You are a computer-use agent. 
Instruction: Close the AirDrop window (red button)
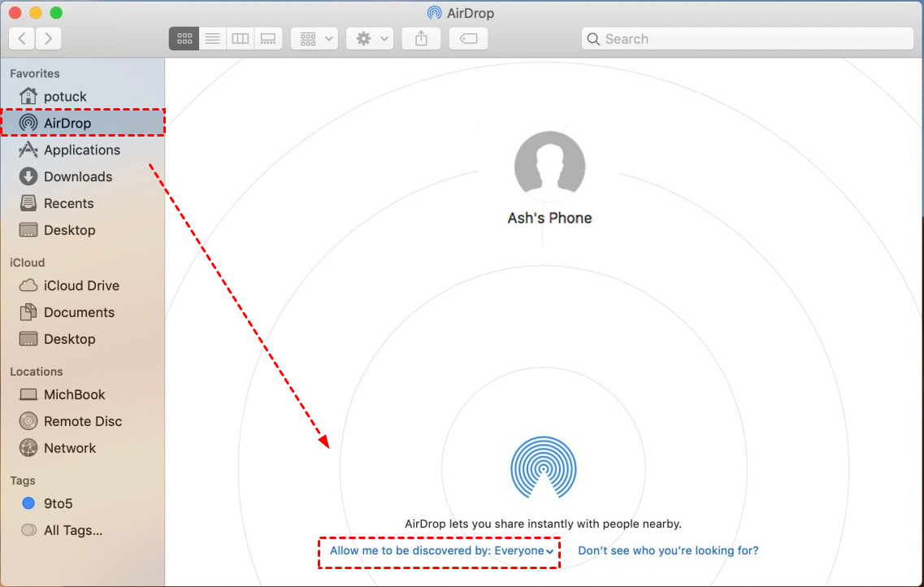15,12
